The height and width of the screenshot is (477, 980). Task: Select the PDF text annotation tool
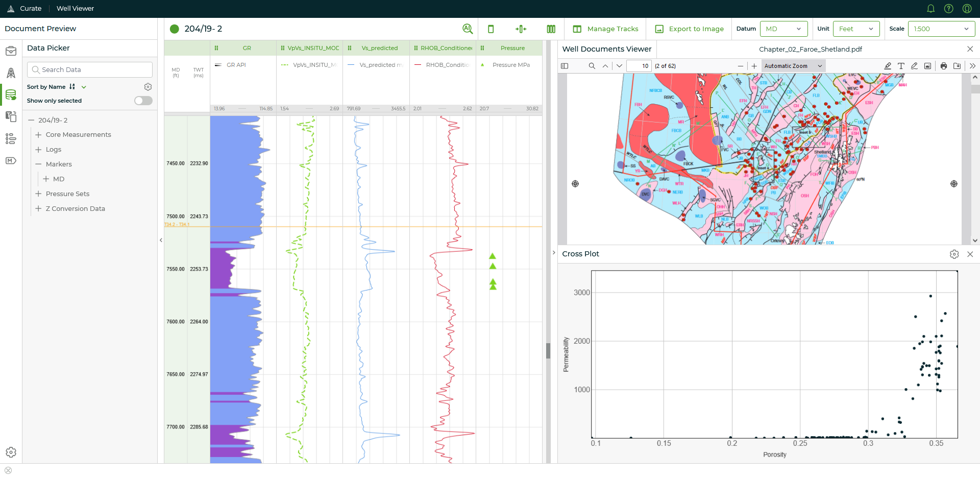[x=901, y=66]
